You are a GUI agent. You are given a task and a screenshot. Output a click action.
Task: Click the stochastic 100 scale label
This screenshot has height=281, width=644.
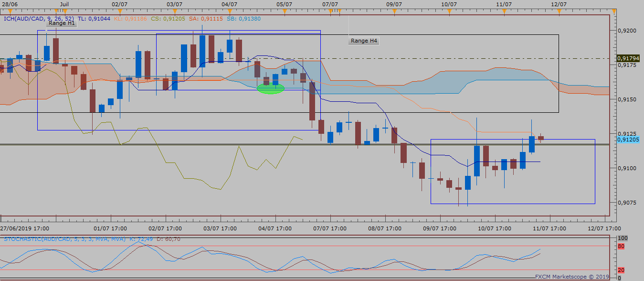(623, 238)
